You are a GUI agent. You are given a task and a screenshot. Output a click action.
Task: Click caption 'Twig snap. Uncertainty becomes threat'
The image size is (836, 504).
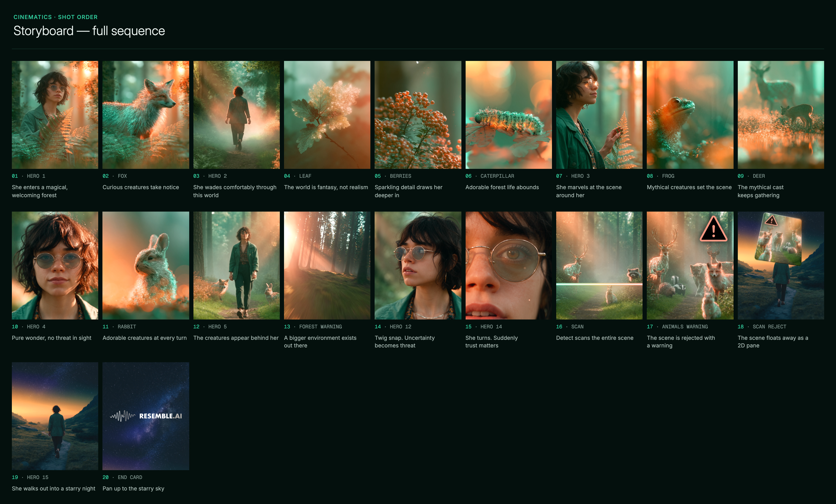[404, 342]
